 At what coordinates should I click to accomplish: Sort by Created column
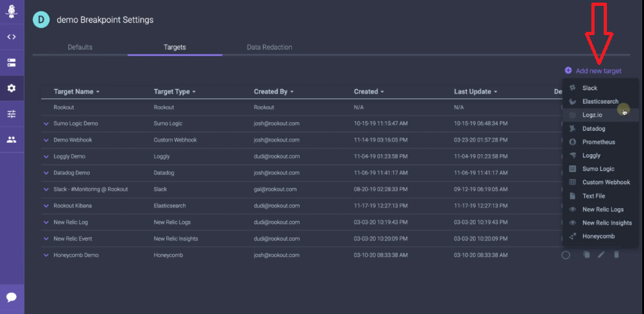point(369,92)
